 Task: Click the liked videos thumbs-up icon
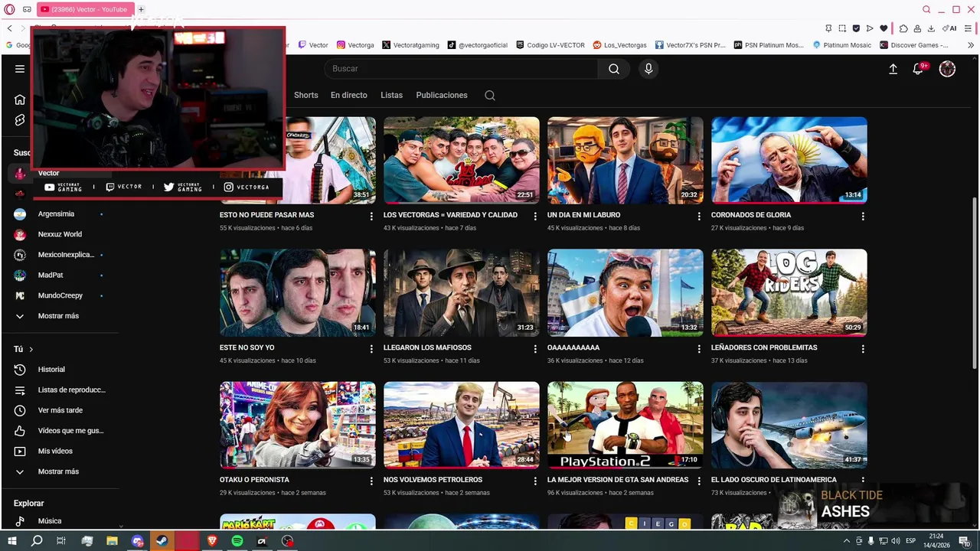pos(20,431)
